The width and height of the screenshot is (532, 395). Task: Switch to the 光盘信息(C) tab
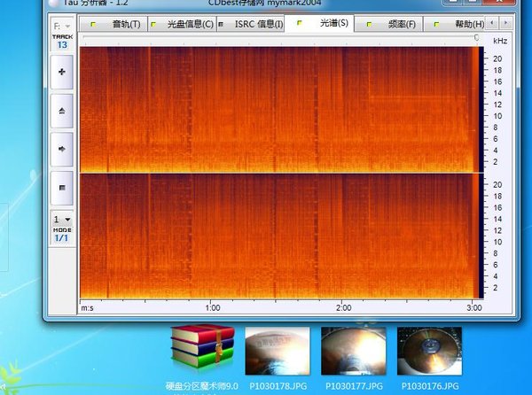tap(182, 24)
